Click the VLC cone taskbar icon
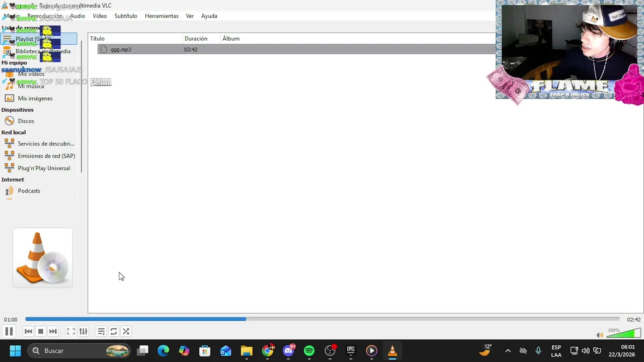This screenshot has width=644, height=362. pos(392,351)
